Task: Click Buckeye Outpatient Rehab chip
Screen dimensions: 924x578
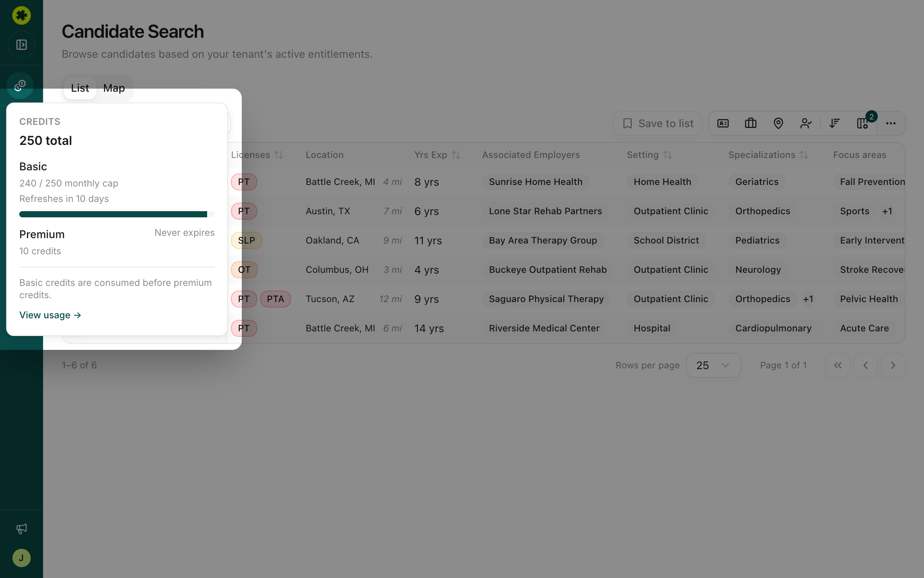Action: click(548, 270)
